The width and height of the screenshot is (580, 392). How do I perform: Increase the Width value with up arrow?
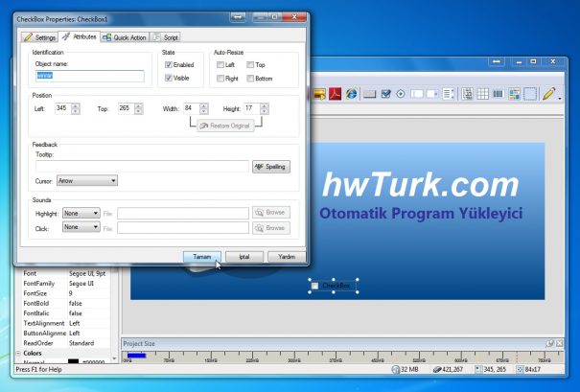pyautogui.click(x=204, y=106)
